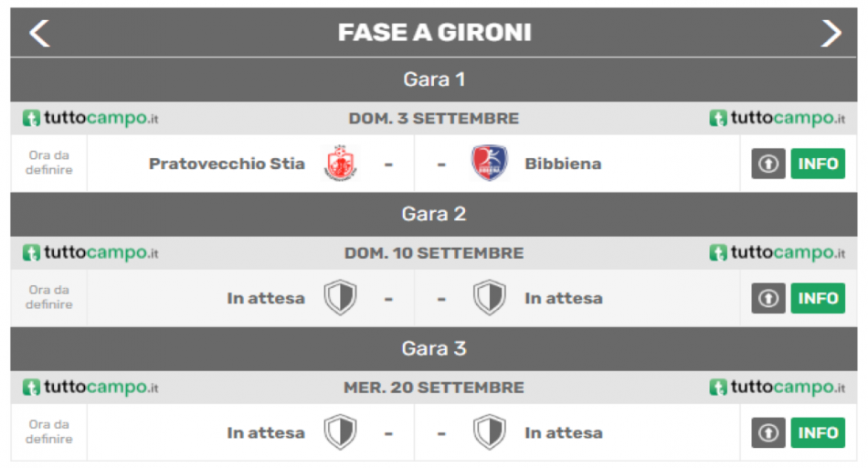Select the Gara 2 section header
Viewport: 868px width, 468px height.
(434, 214)
